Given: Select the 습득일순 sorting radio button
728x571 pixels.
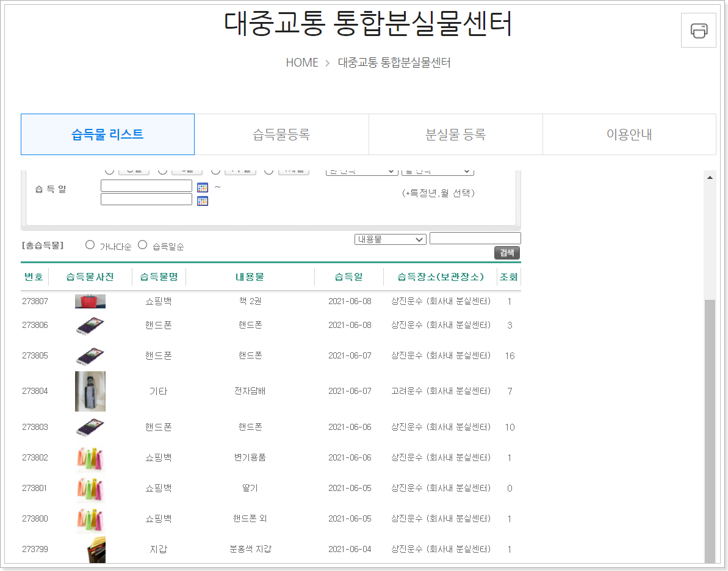Looking at the screenshot, I should 142,244.
